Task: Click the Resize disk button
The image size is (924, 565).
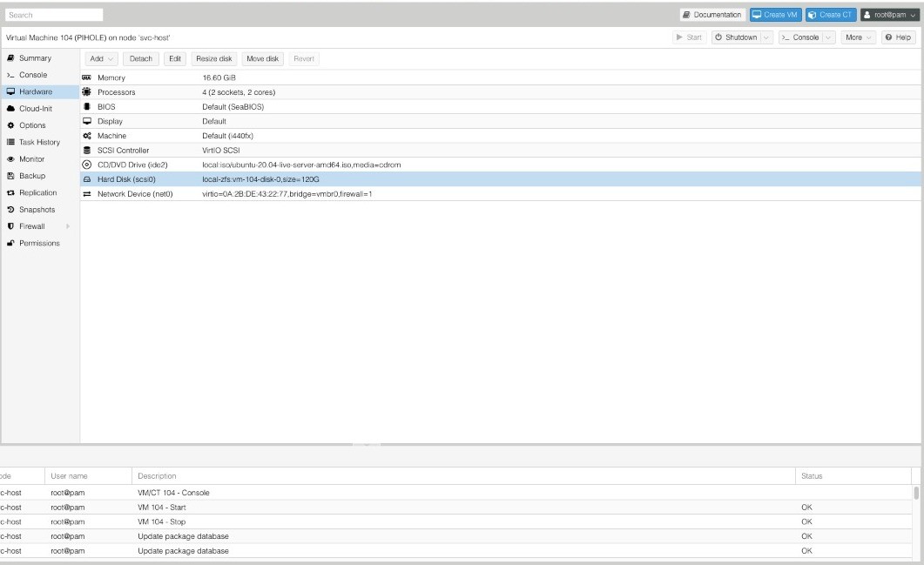Action: point(213,58)
